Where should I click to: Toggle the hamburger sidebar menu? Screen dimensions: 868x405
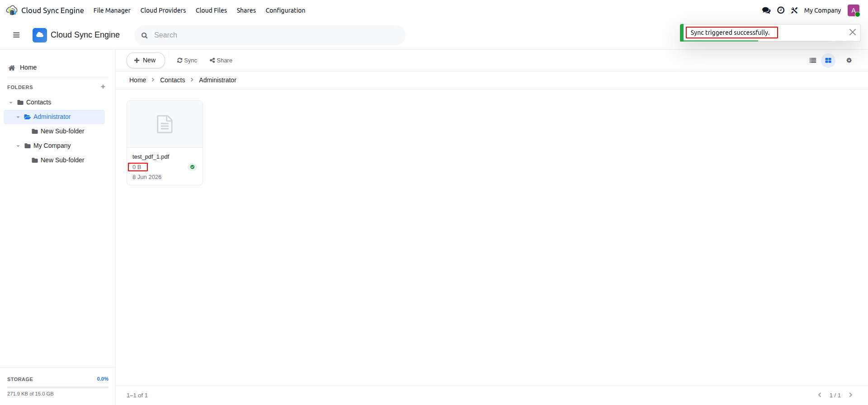[16, 35]
